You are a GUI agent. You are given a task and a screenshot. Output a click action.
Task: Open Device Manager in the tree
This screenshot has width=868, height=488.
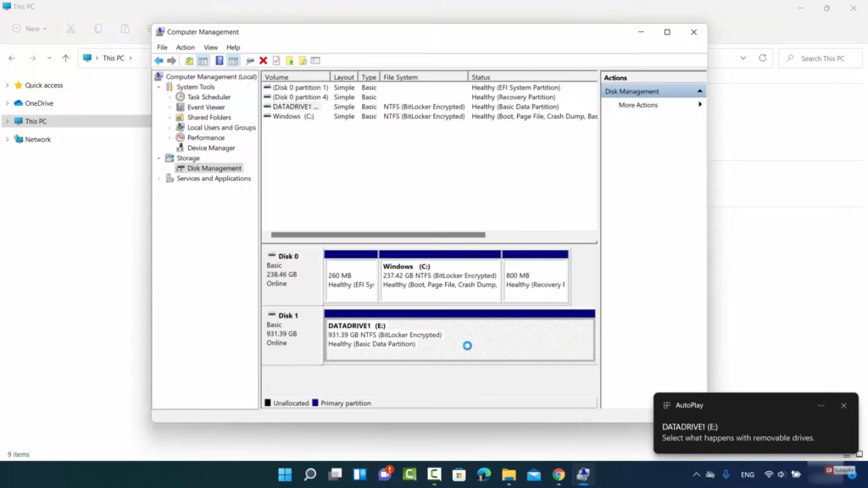(x=210, y=148)
